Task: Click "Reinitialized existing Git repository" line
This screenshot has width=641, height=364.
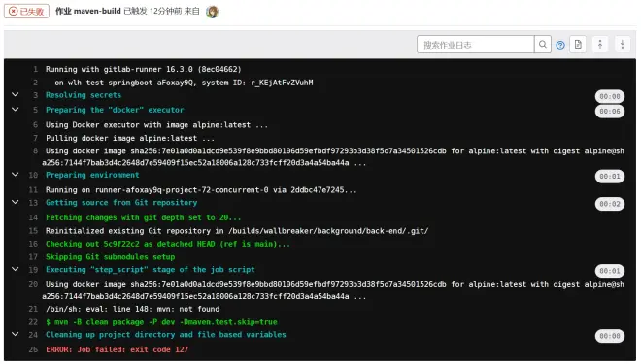Action: (x=237, y=231)
